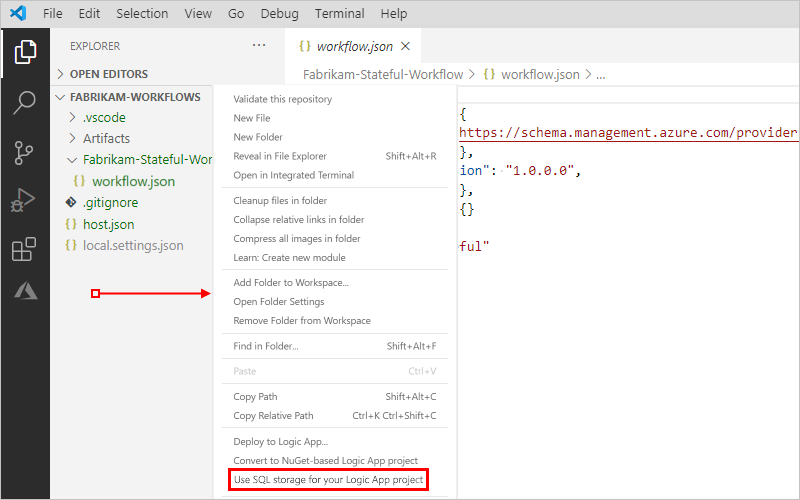Open the Selection menu
Image resolution: width=800 pixels, height=500 pixels.
[x=142, y=14]
